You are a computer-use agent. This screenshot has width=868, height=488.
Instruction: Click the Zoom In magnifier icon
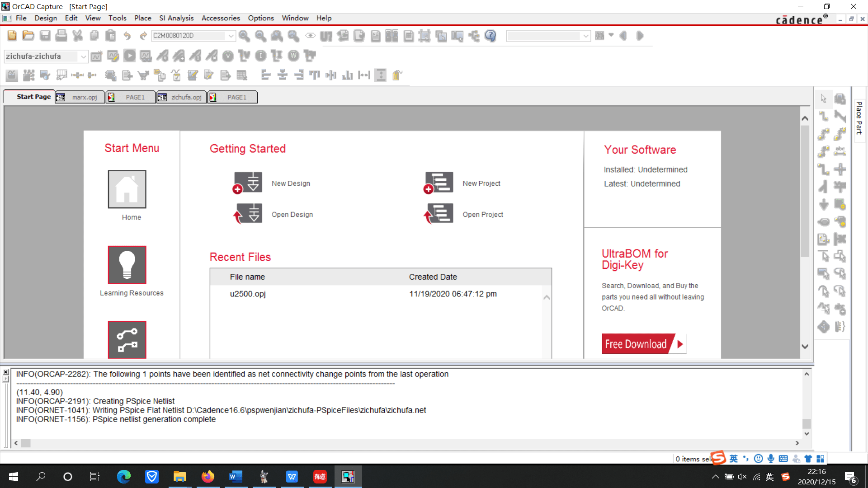tap(245, 36)
